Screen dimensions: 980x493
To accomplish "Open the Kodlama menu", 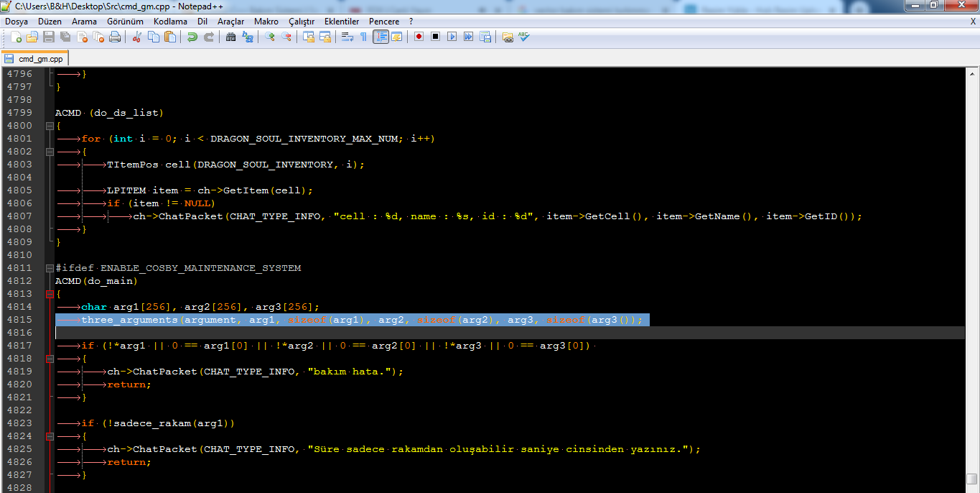I will coord(170,22).
